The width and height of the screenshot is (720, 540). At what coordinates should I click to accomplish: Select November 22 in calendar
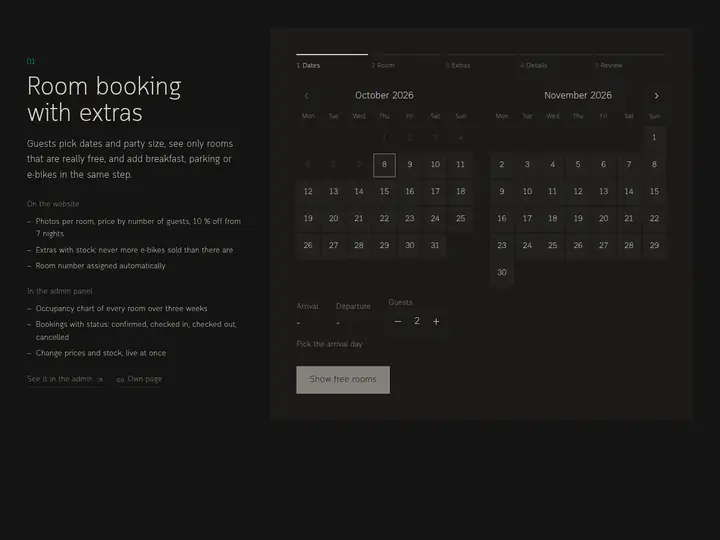pos(654,219)
